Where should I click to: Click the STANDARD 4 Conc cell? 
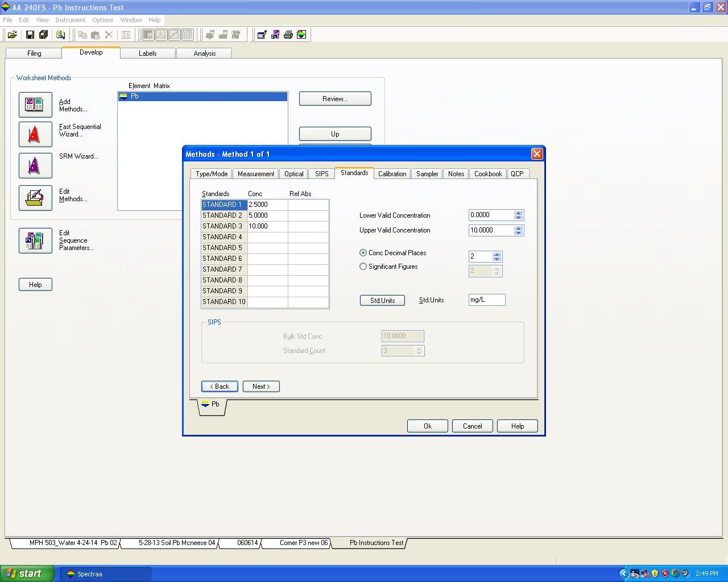coord(267,237)
